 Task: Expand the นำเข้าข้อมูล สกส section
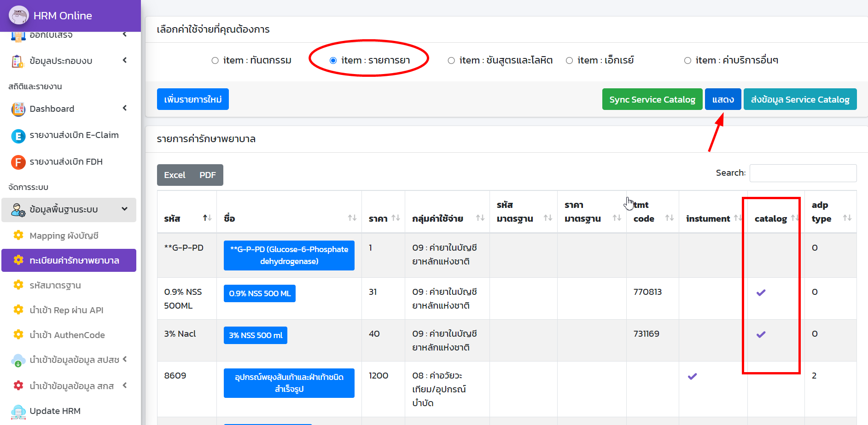pos(124,386)
